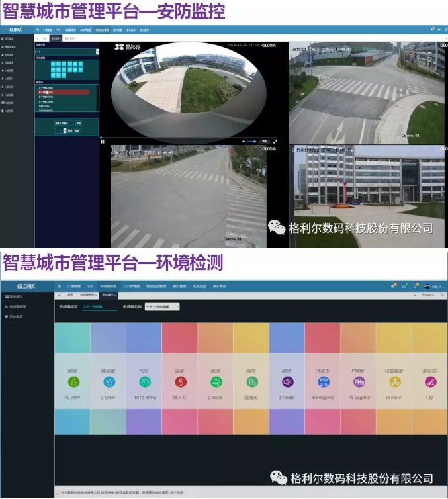Click the humidity water-drop icon
Viewport: 448px width, 499px height.
(72, 382)
